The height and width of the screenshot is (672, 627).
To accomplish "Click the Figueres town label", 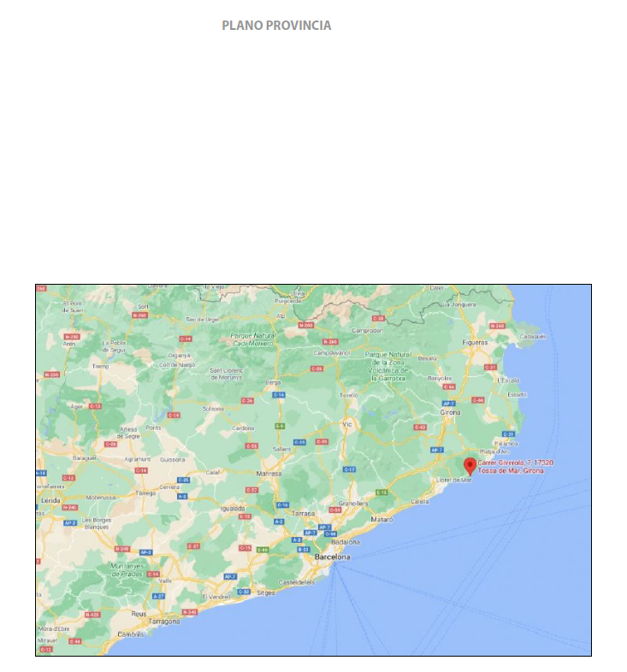I will pos(475,342).
